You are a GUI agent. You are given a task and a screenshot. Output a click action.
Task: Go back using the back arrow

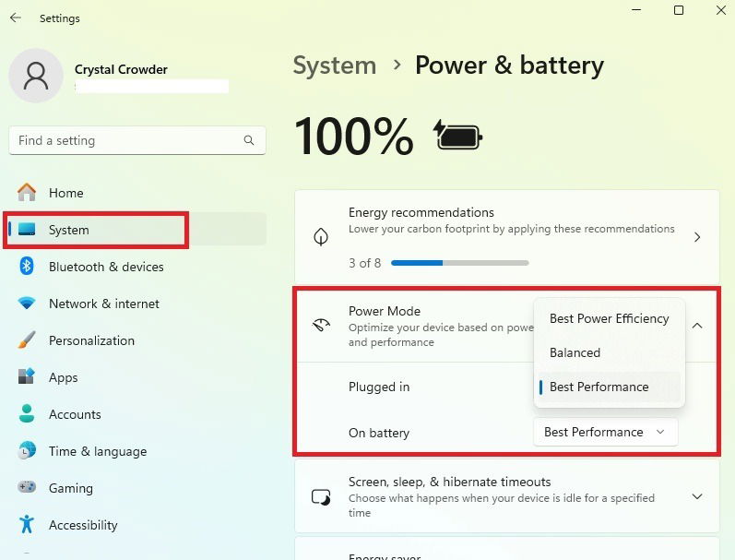click(16, 18)
